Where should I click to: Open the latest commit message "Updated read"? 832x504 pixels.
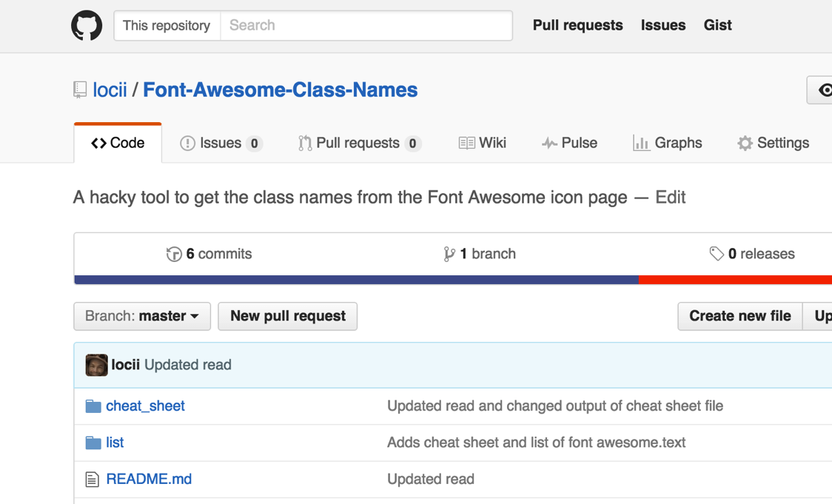pos(188,365)
